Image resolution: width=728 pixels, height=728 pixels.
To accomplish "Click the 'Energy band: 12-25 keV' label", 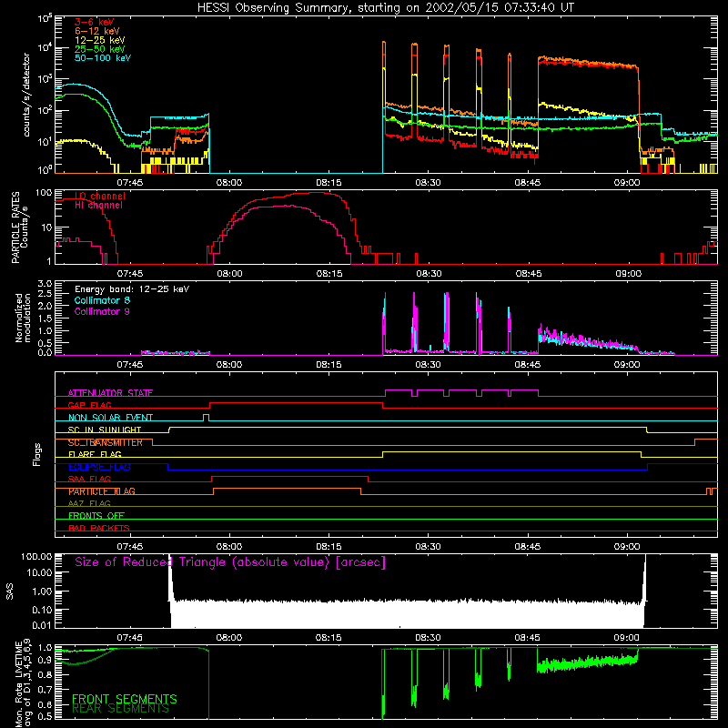I will point(132,289).
